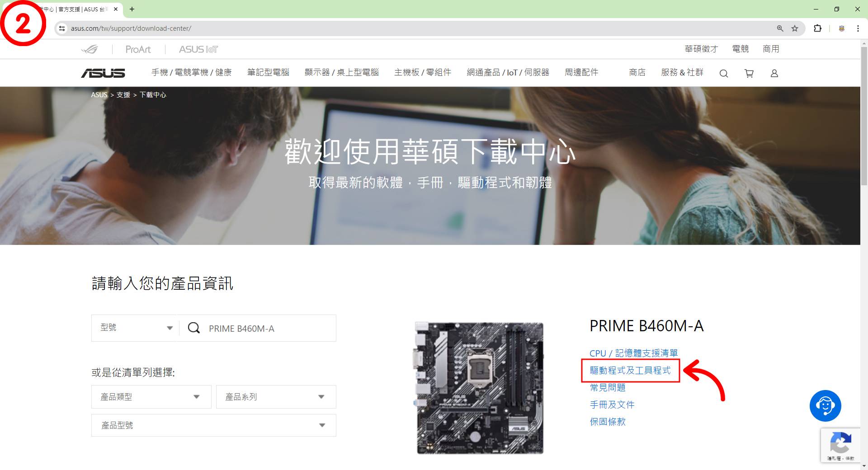Open the customer support chat bubble

825,405
